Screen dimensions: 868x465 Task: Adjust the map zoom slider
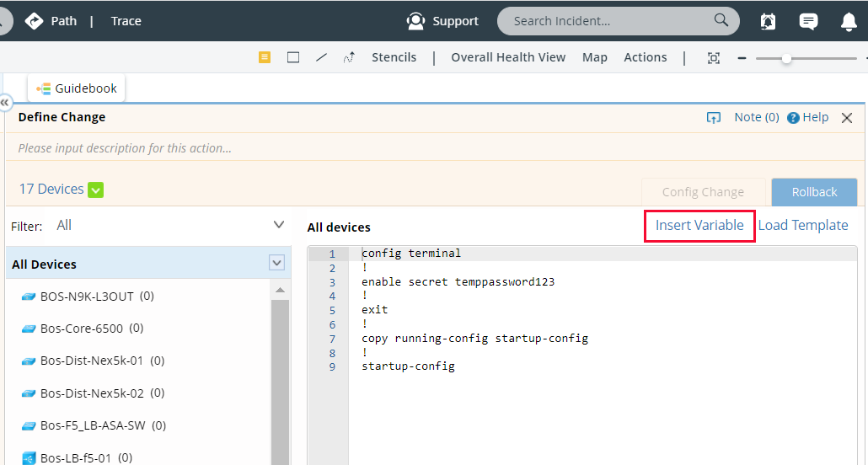coord(786,58)
